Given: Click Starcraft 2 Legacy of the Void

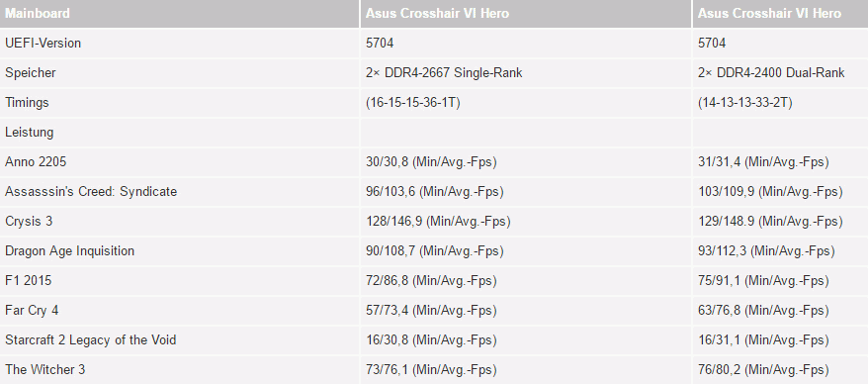Looking at the screenshot, I should click(x=91, y=339).
